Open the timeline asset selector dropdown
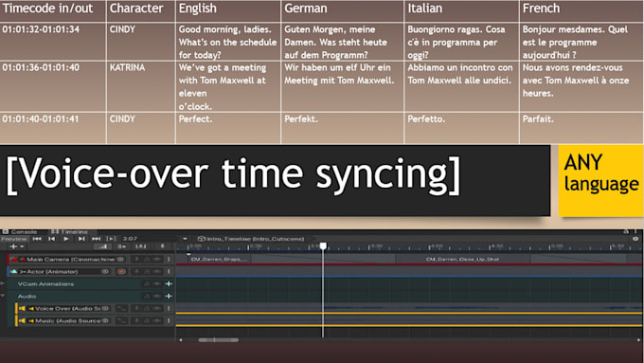The height and width of the screenshot is (363, 644). (x=185, y=239)
